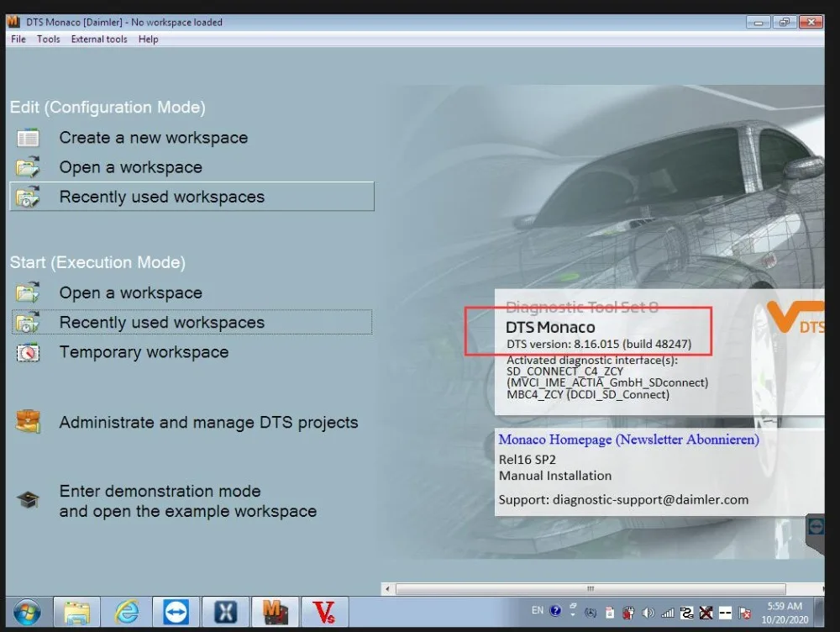This screenshot has width=840, height=632.
Task: Click the blue help question mark in the tray
Action: [x=555, y=610]
